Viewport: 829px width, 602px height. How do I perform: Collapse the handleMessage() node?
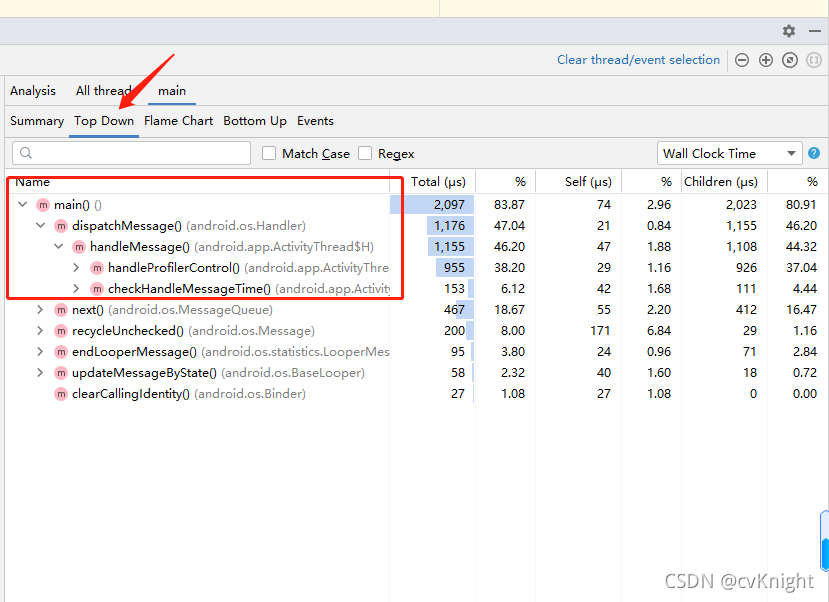tap(59, 246)
